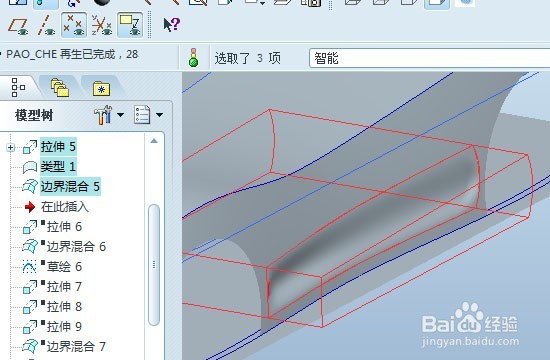Click the extrude icon beside 拉伸 7
The height and width of the screenshot is (360, 550).
click(30, 287)
